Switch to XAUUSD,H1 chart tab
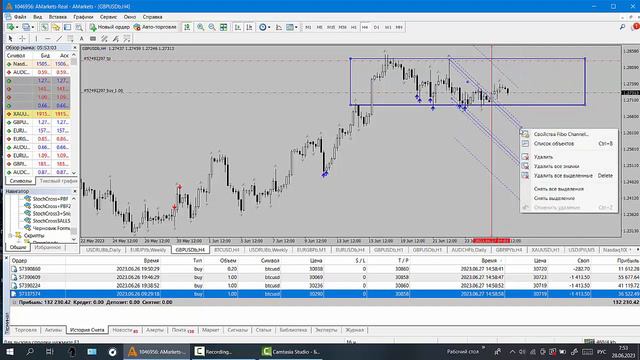640x360 pixels. (x=545, y=249)
